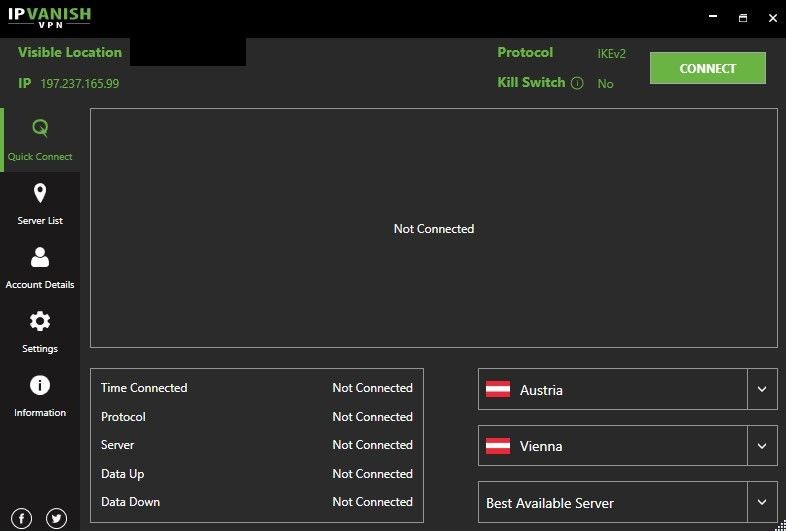Maximize the IPVanish window

743,18
